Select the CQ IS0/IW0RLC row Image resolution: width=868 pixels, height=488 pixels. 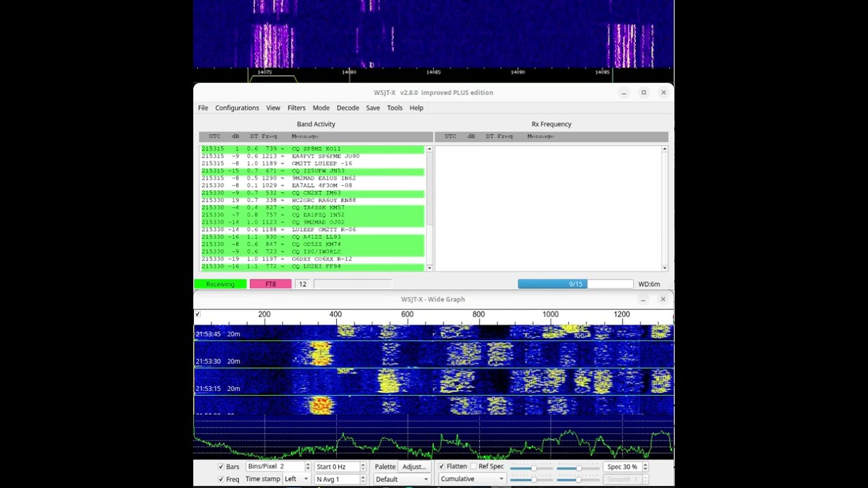point(313,251)
